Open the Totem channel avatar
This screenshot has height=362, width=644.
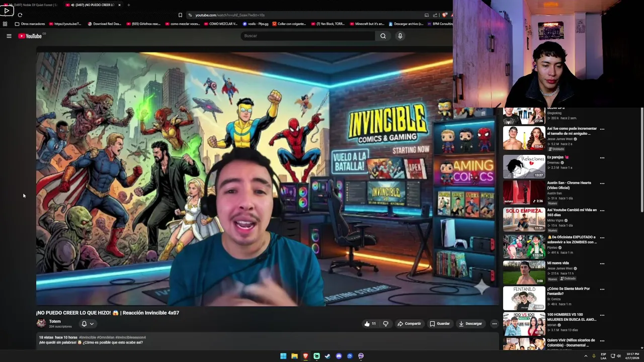click(41, 323)
